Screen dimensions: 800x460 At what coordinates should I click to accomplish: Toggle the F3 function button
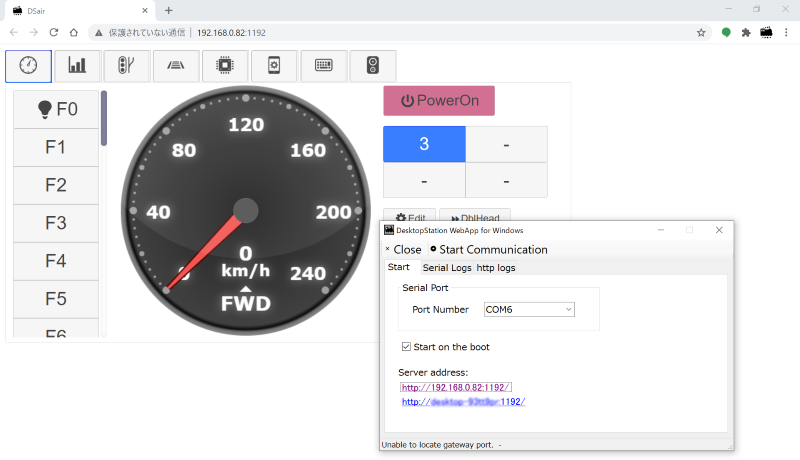(56, 223)
